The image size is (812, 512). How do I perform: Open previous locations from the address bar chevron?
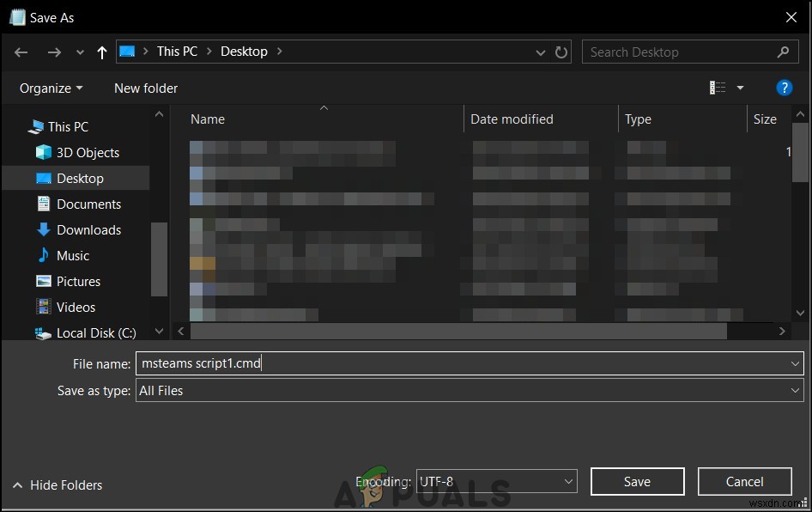tap(541, 52)
